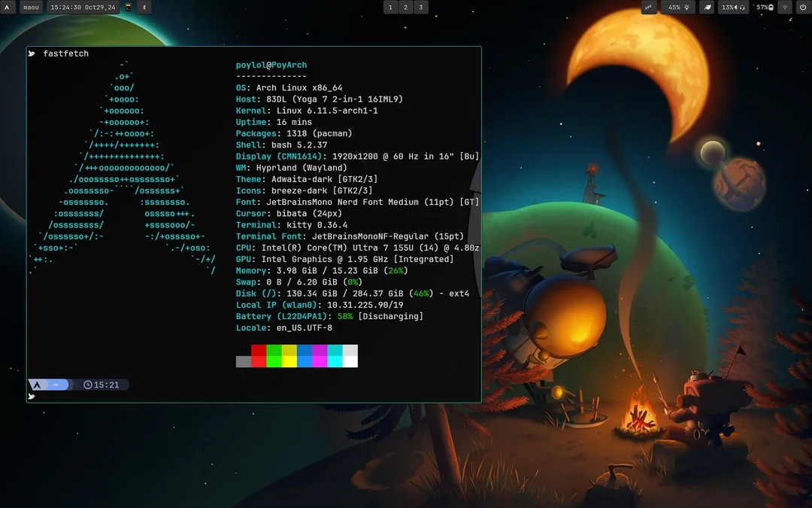Screen dimensions: 812x508
Task: Click the Terminal: kitty 0.36.4 line
Action: pyautogui.click(x=292, y=224)
